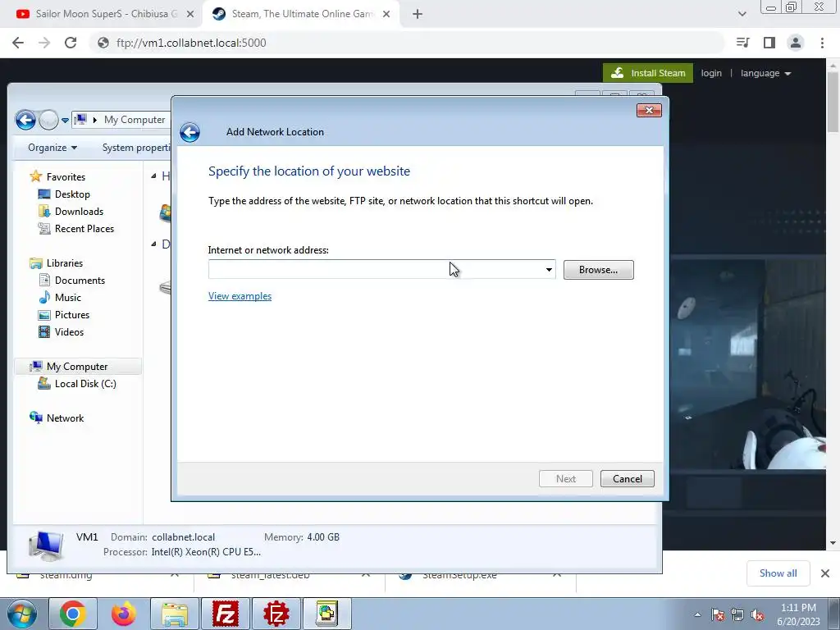Click the network wizard taskbar icon

(x=327, y=614)
